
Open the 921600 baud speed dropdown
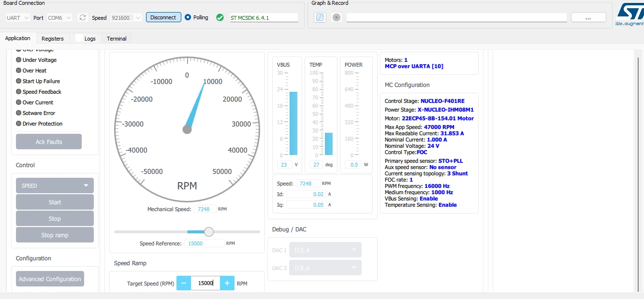coord(126,17)
